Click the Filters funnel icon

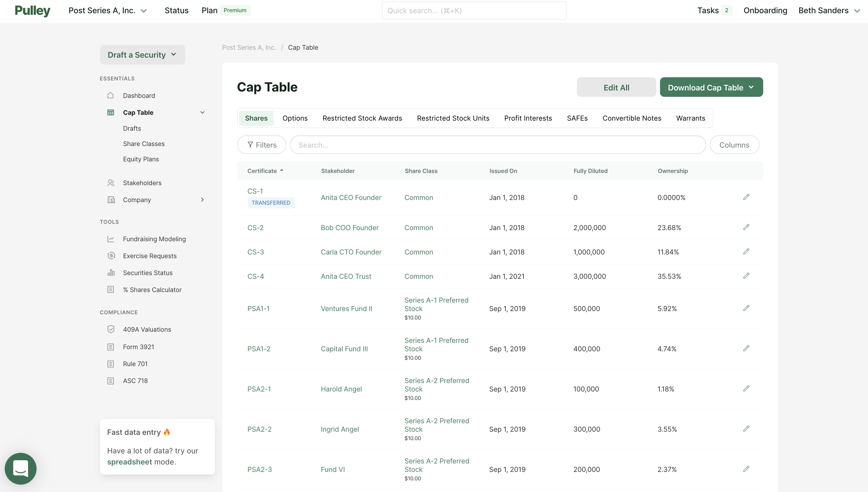click(x=250, y=145)
